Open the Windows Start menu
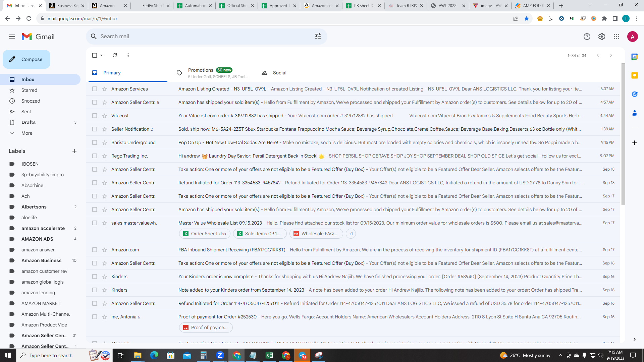Viewport: 644px width, 362px height. click(x=8, y=355)
